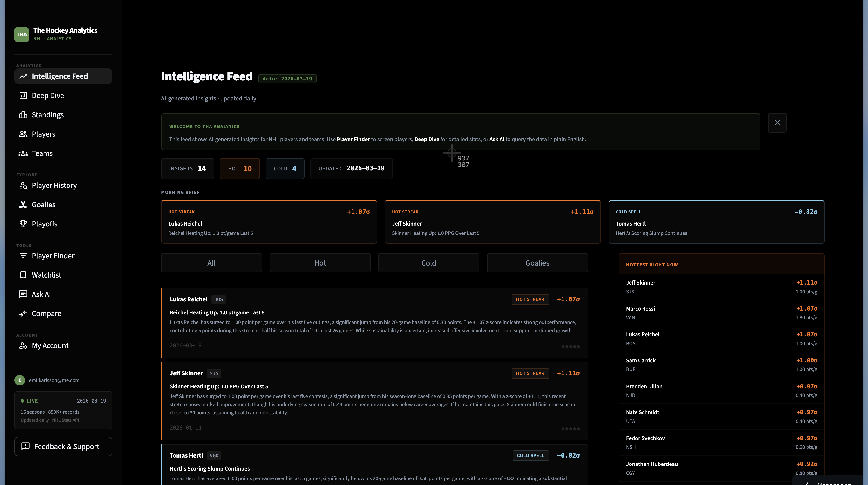Open the My Account page
868x485 pixels.
50,345
